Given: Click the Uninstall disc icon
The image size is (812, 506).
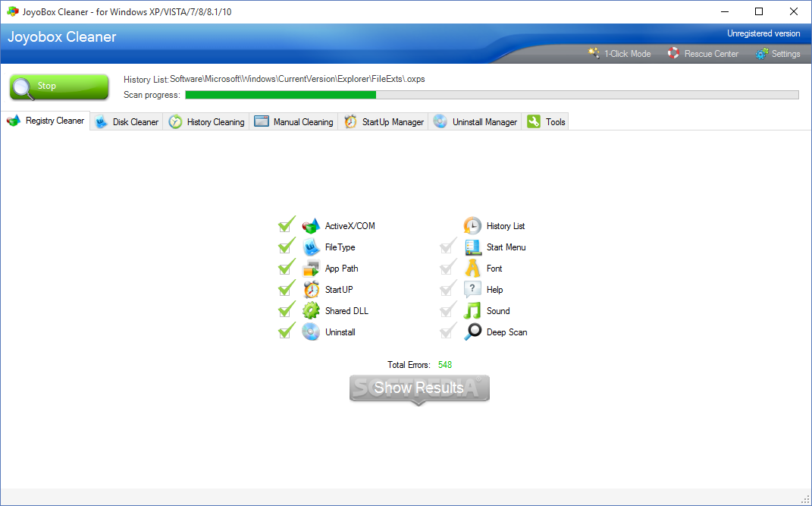Looking at the screenshot, I should click(x=312, y=332).
